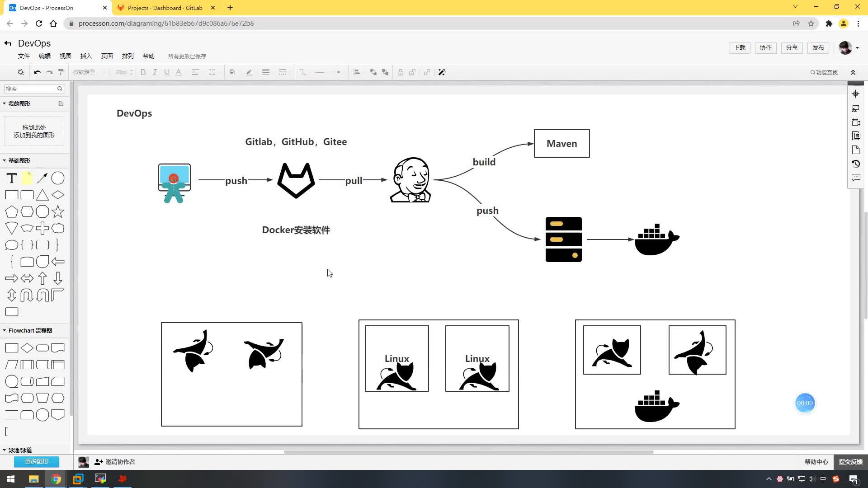This screenshot has height=488, width=868.
Task: Expand the 基础图形 shapes panel
Action: (4, 160)
